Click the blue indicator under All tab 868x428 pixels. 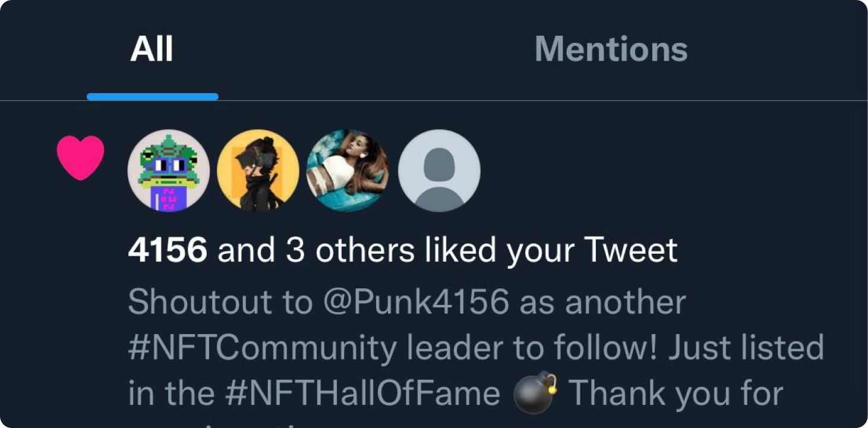tap(153, 96)
